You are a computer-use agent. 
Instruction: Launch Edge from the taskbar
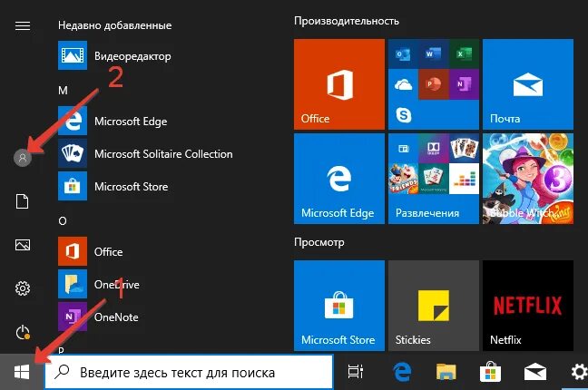402,373
